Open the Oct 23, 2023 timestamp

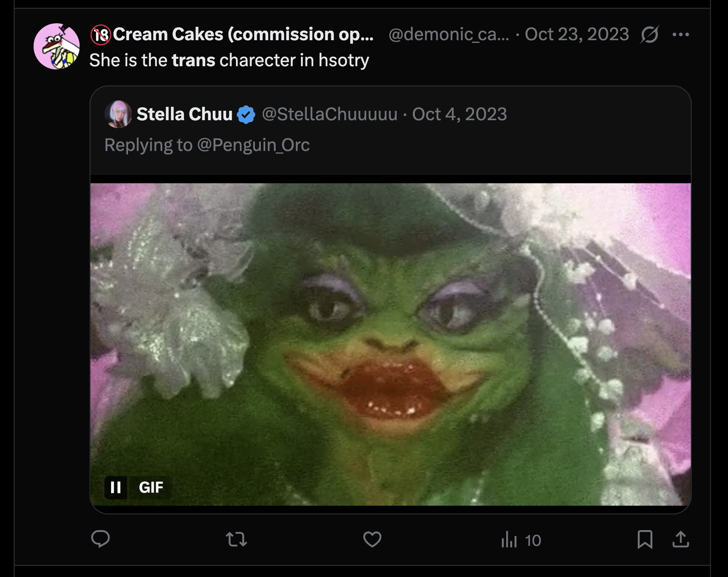pos(577,35)
